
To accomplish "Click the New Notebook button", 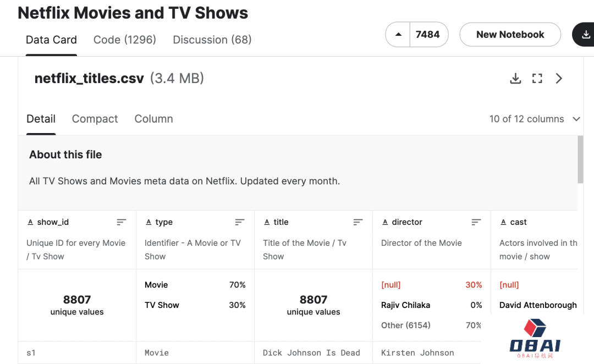I will point(510,35).
